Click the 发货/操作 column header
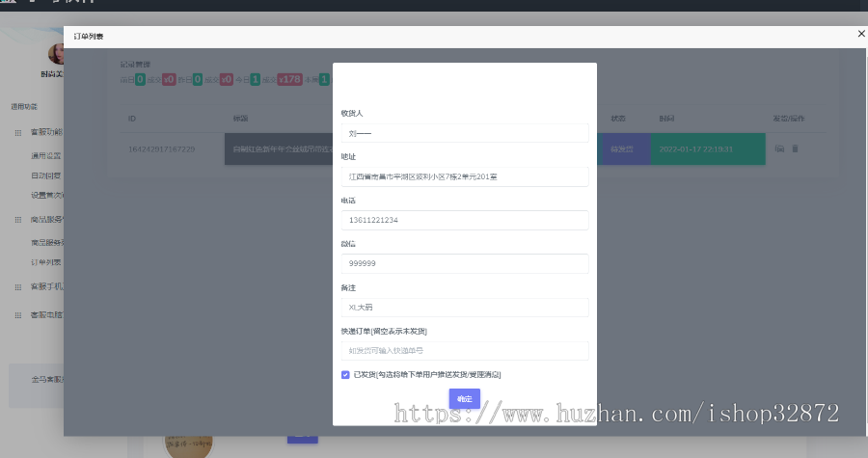 (789, 119)
